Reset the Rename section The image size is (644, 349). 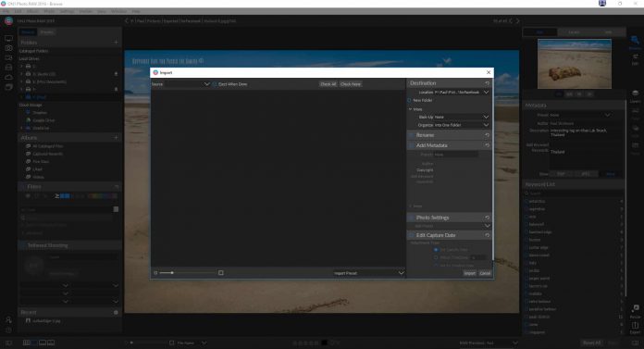(x=487, y=135)
